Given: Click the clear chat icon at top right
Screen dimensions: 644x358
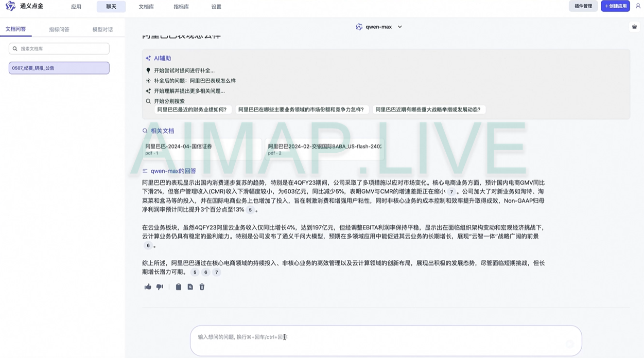Looking at the screenshot, I should coord(634,27).
